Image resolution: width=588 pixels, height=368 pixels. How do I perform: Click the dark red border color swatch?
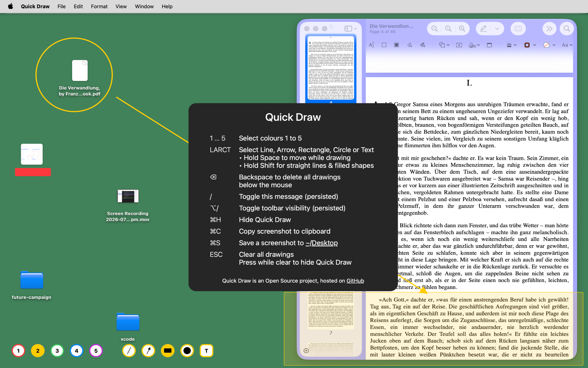tap(527, 45)
